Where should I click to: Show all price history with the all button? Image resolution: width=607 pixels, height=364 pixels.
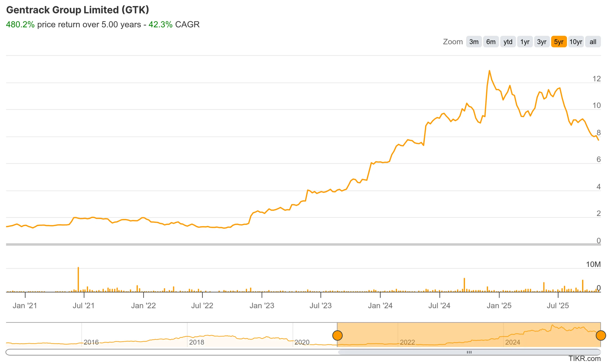point(593,42)
